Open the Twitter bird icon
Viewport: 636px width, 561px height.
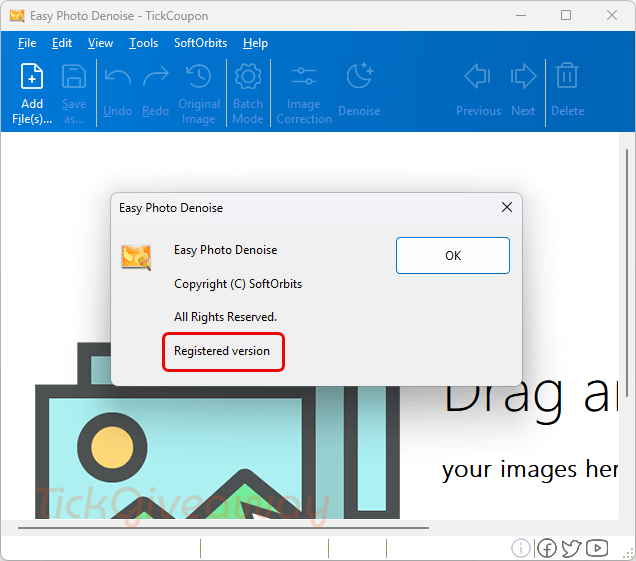[572, 548]
